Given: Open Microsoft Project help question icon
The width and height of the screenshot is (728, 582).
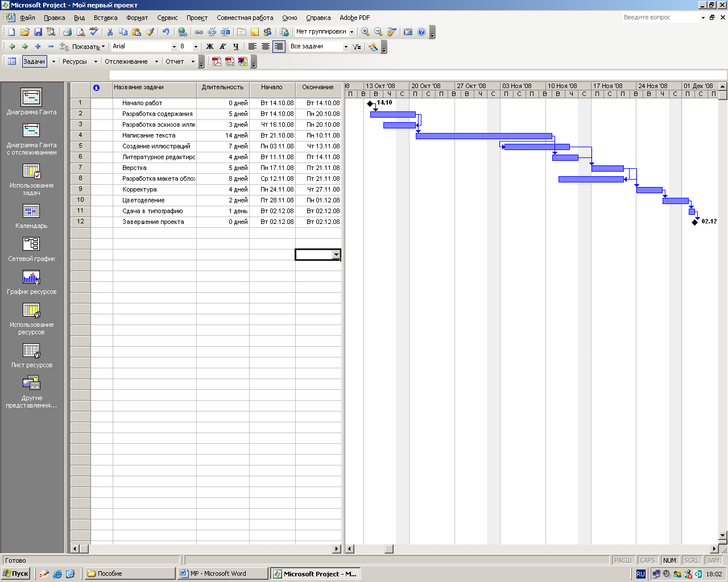Looking at the screenshot, I should [421, 32].
